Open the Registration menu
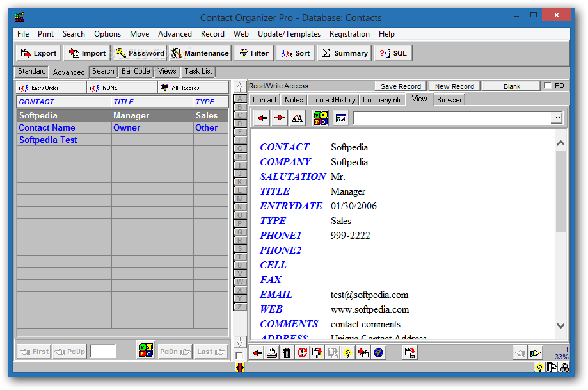This screenshot has height=390, width=588. coord(349,34)
